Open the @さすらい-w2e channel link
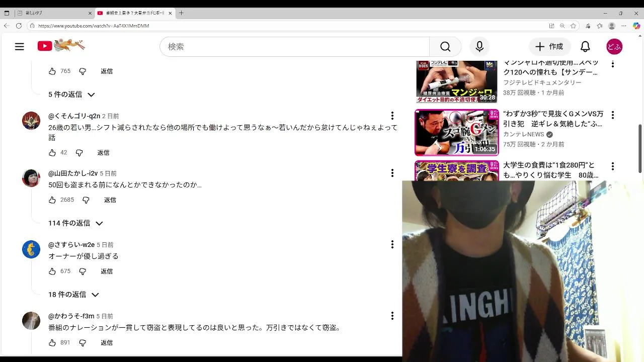This screenshot has height=362, width=644. (x=71, y=245)
